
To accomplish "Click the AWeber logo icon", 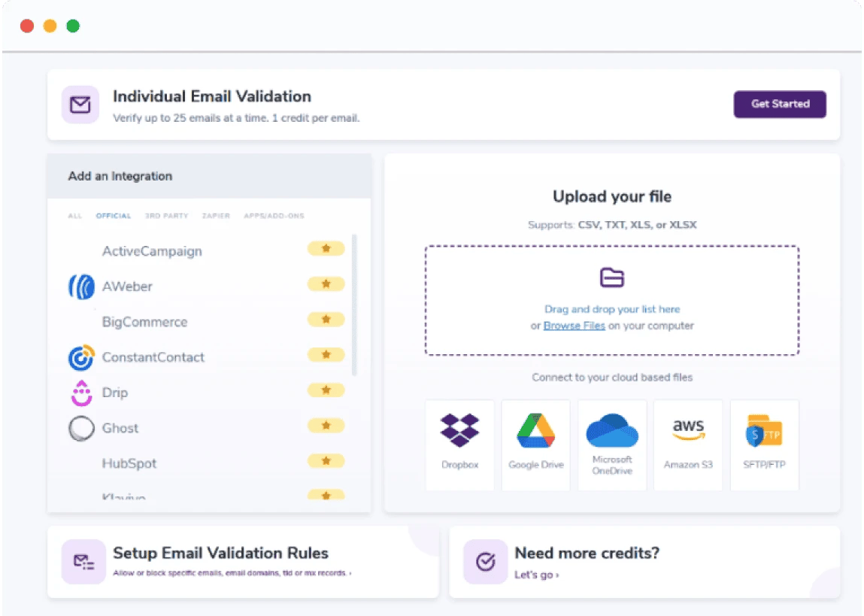I will pos(81,287).
